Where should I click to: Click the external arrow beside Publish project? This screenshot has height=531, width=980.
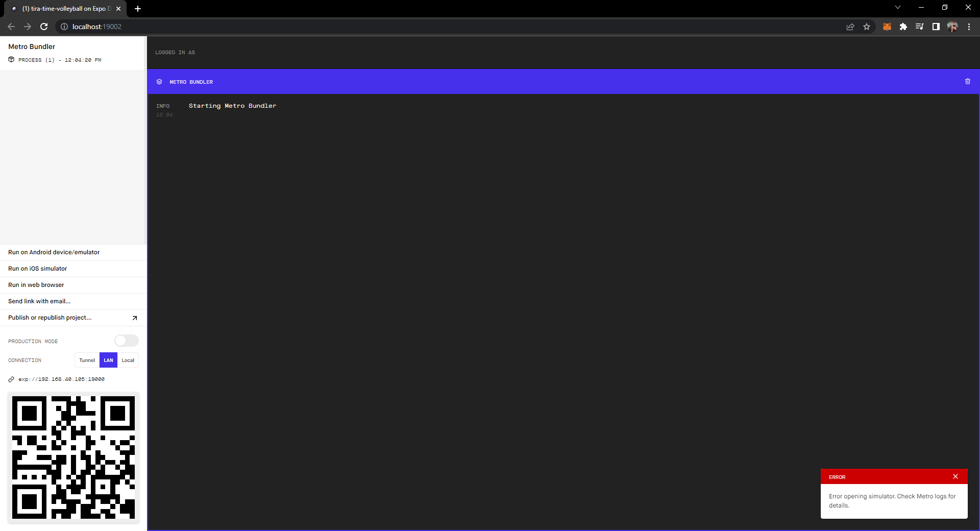135,318
